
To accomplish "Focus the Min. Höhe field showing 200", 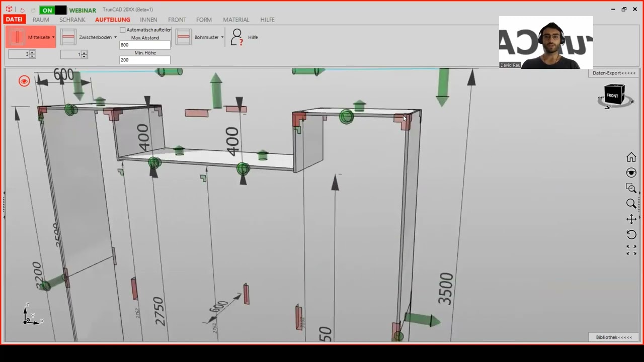I will (145, 60).
